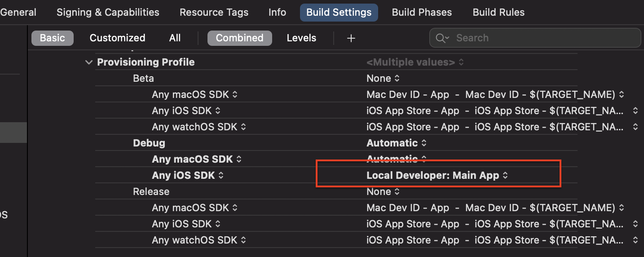Select the Basic filter button
The image size is (644, 257).
pos(53,38)
